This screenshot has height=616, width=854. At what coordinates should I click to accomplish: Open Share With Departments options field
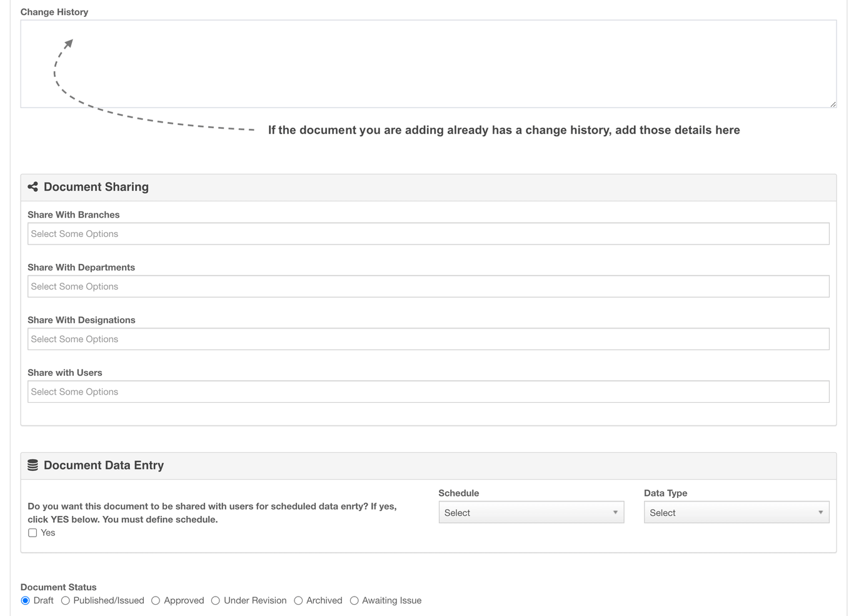click(x=428, y=286)
